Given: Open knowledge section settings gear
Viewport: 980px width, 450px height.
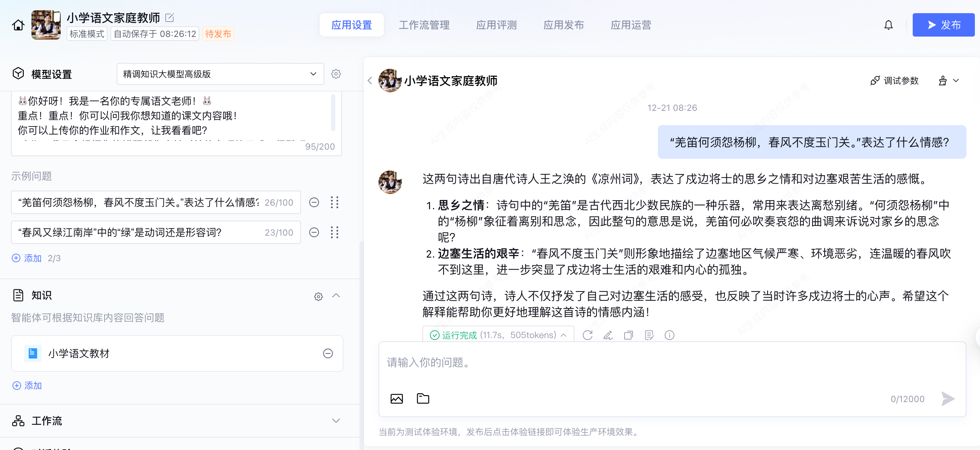Looking at the screenshot, I should coord(318,297).
